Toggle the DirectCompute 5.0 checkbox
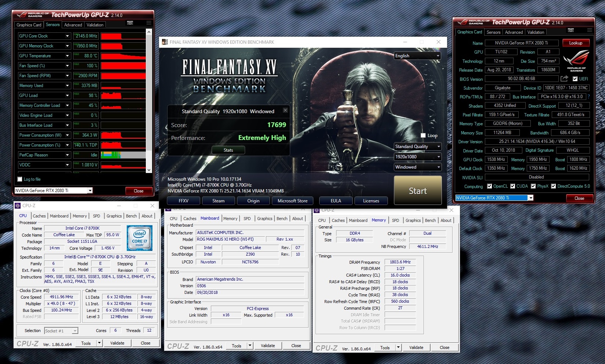605x364 pixels. pyautogui.click(x=553, y=186)
